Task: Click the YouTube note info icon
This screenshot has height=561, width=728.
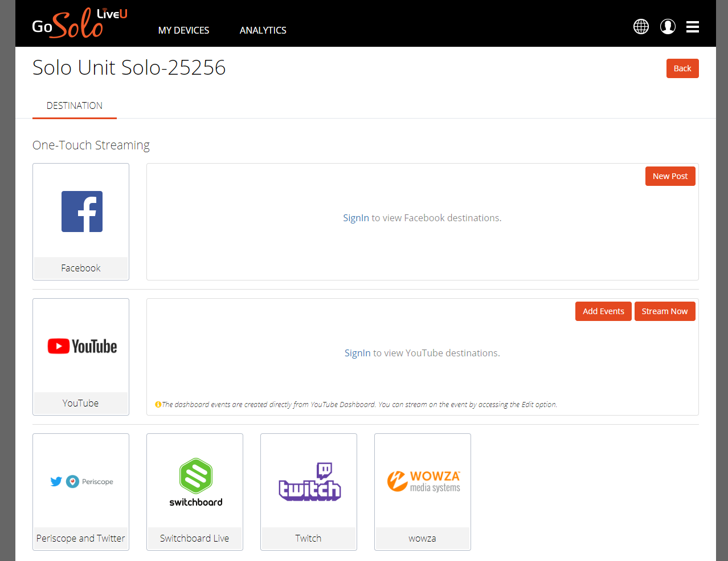Action: [x=158, y=405]
